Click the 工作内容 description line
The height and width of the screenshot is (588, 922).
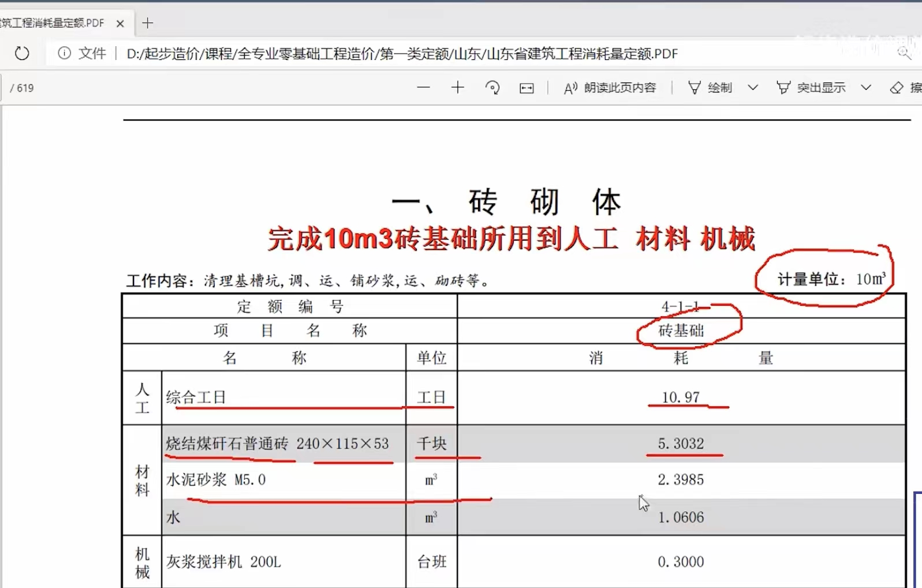pyautogui.click(x=308, y=281)
